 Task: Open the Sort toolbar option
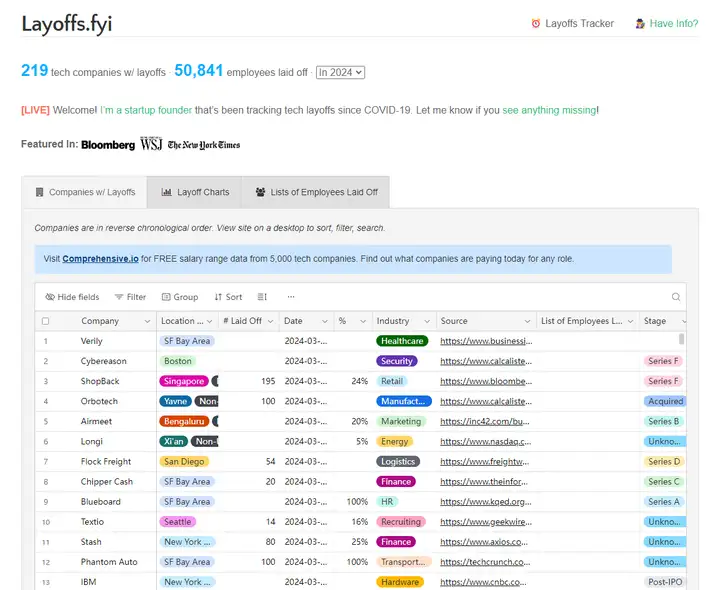coord(228,297)
